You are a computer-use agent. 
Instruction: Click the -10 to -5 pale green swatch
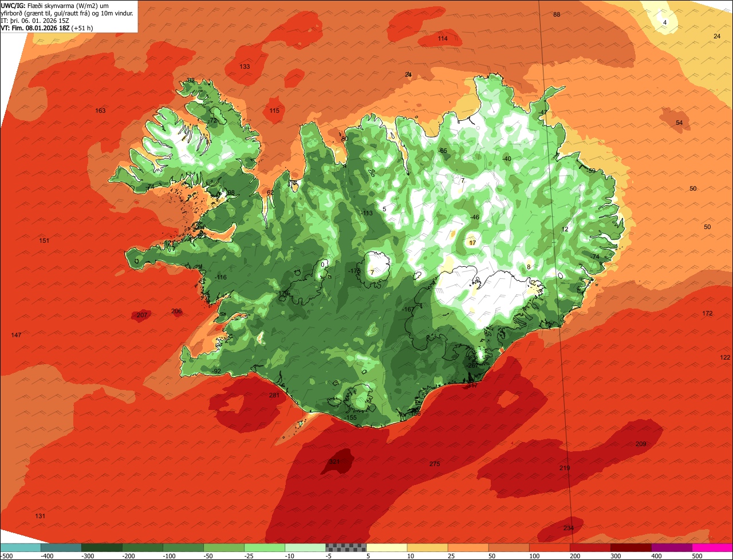pyautogui.click(x=305, y=547)
